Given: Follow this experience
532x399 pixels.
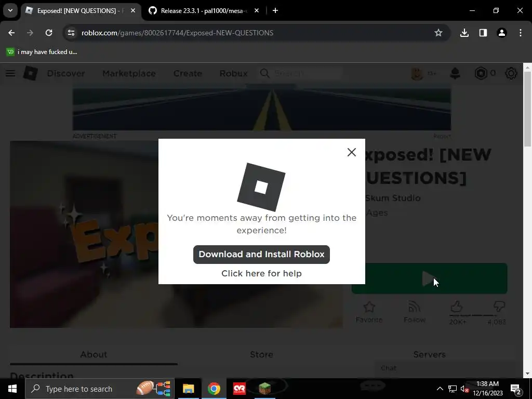Looking at the screenshot, I should point(414,312).
